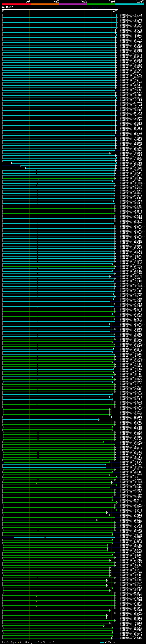Select hit label UniRef100_Q06DH0

131,306
